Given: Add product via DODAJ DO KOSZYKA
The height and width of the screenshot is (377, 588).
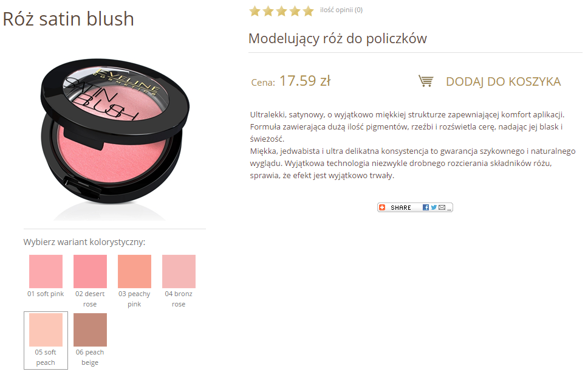Looking at the screenshot, I should (503, 81).
